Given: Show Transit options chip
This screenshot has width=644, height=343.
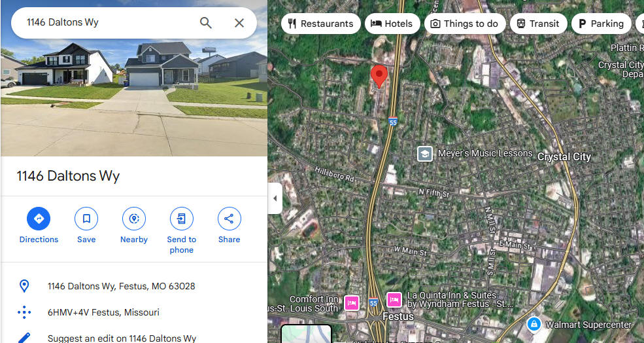Looking at the screenshot, I should [x=539, y=24].
